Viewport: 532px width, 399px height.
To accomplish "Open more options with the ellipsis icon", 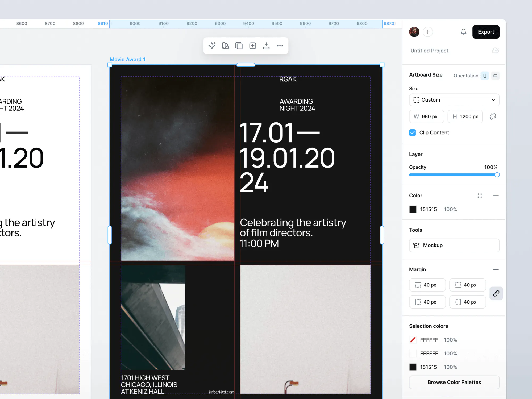I will (280, 45).
